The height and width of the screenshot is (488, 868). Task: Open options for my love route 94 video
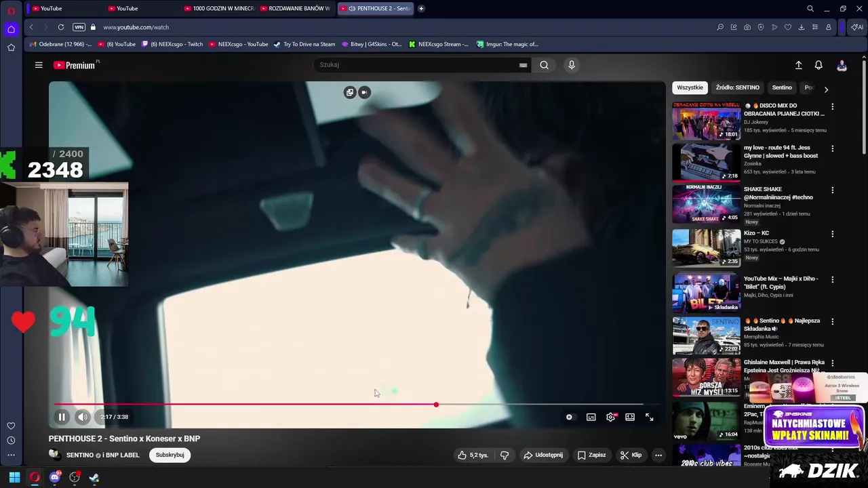click(832, 148)
